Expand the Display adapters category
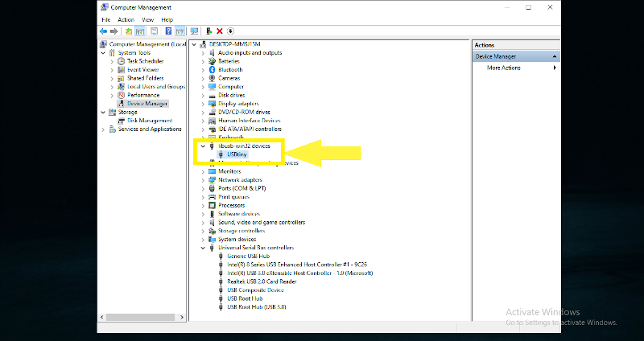The height and width of the screenshot is (341, 644). 203,104
